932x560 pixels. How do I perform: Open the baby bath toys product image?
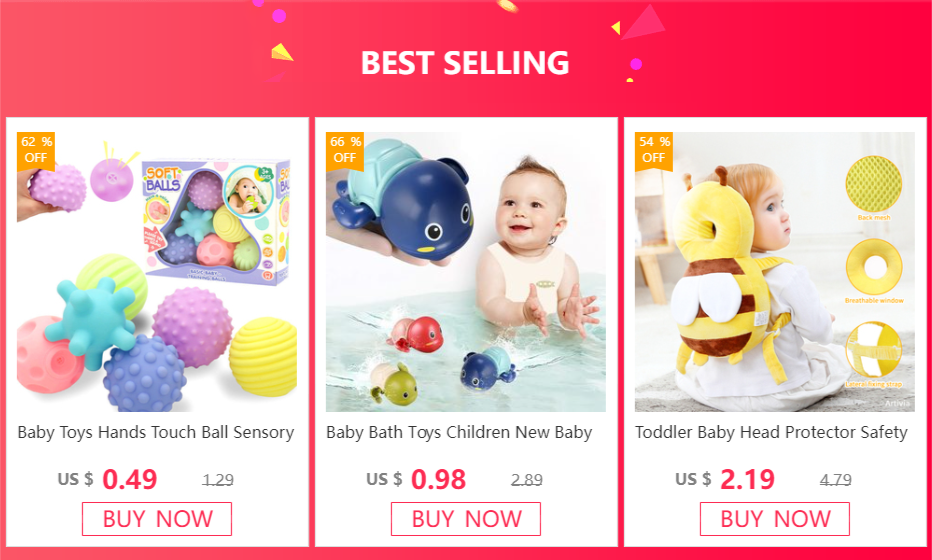pos(466,272)
